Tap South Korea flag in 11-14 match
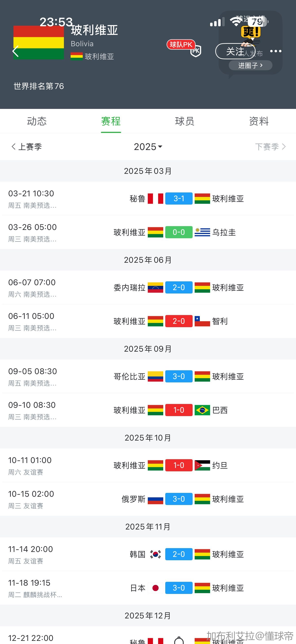Image resolution: width=296 pixels, height=644 pixels. (155, 554)
